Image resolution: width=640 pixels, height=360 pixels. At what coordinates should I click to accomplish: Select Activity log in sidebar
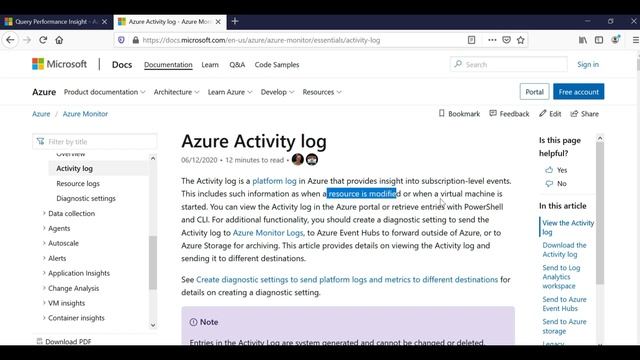tap(74, 168)
